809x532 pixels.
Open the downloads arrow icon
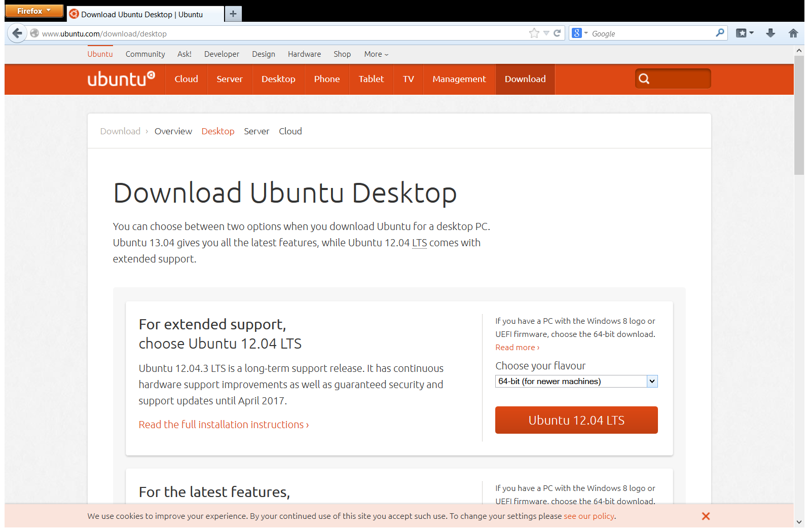click(770, 33)
